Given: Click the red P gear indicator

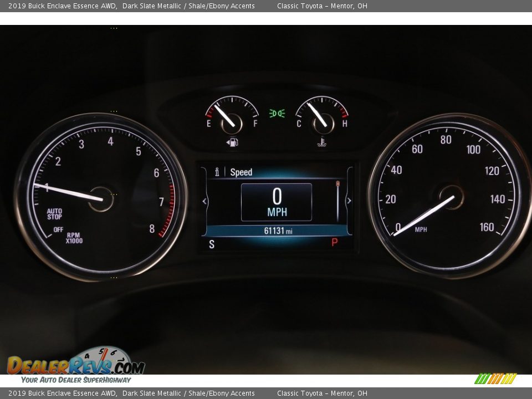Looking at the screenshot, I should coord(334,243).
